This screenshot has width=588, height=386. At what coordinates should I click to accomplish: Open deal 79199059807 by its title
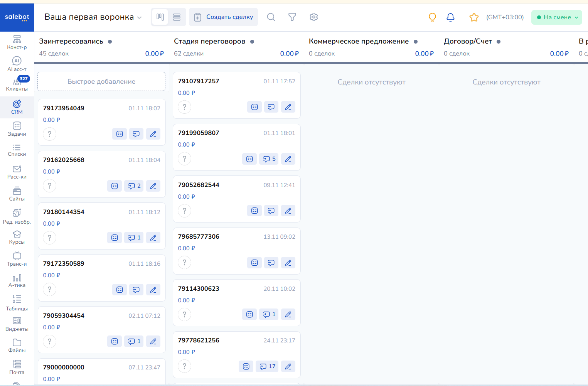(x=199, y=133)
